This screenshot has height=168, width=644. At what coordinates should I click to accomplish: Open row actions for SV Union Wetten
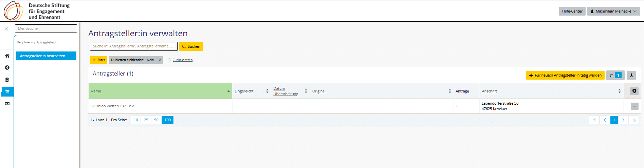pyautogui.click(x=634, y=106)
